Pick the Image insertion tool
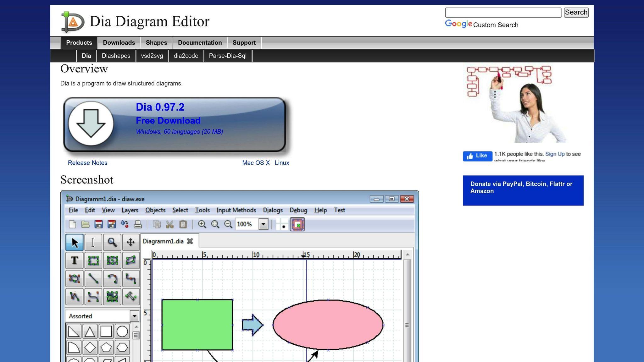The image size is (644, 362). tap(112, 297)
